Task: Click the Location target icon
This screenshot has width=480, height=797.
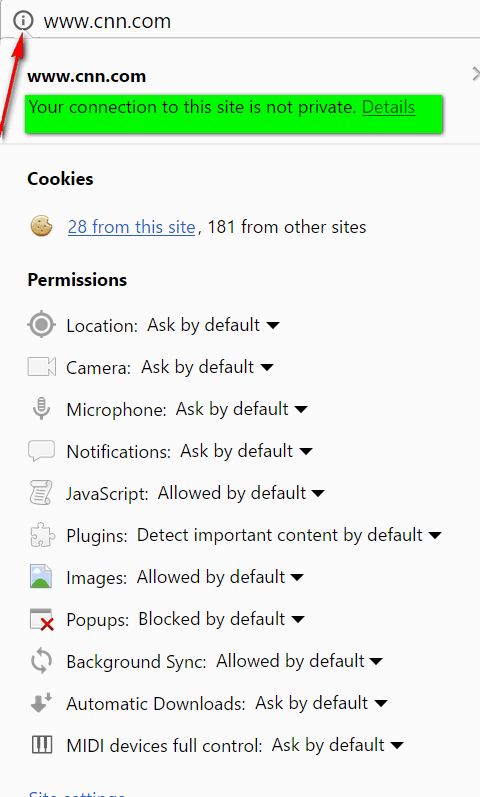Action: pyautogui.click(x=41, y=325)
